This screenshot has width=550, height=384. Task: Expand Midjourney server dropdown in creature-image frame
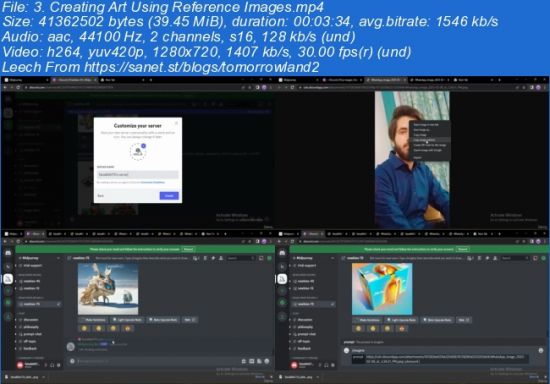click(x=58, y=258)
